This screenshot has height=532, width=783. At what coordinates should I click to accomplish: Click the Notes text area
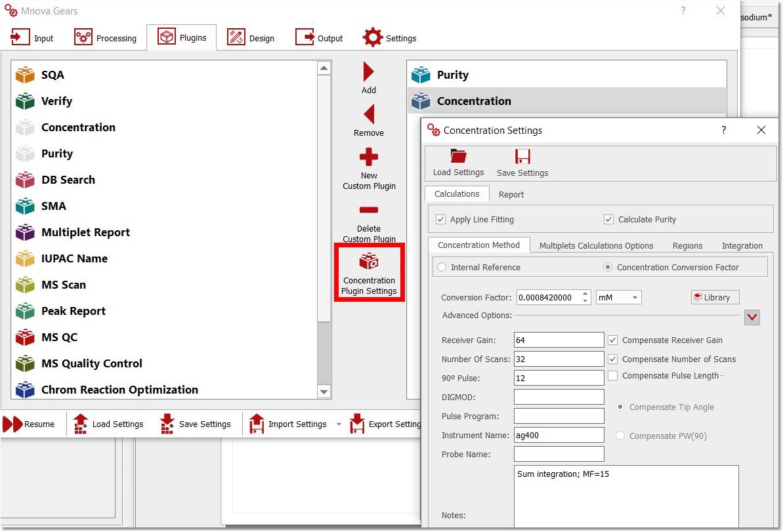626,496
